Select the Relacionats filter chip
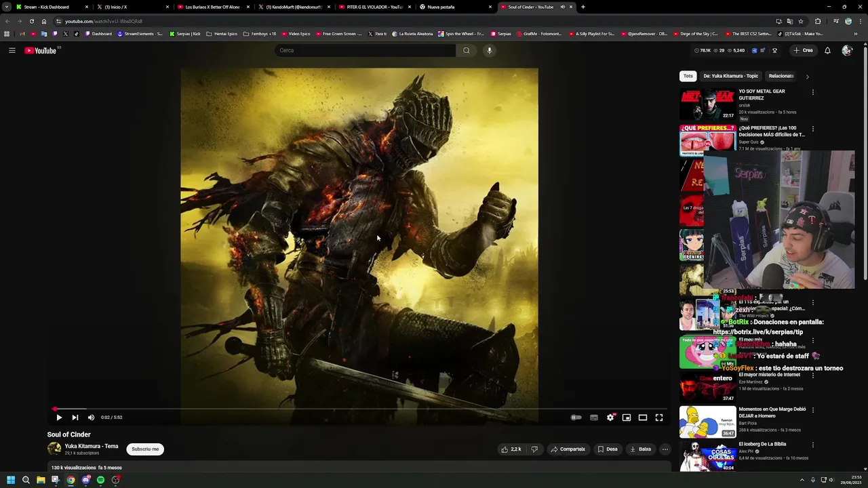The width and height of the screenshot is (868, 488). tap(781, 76)
